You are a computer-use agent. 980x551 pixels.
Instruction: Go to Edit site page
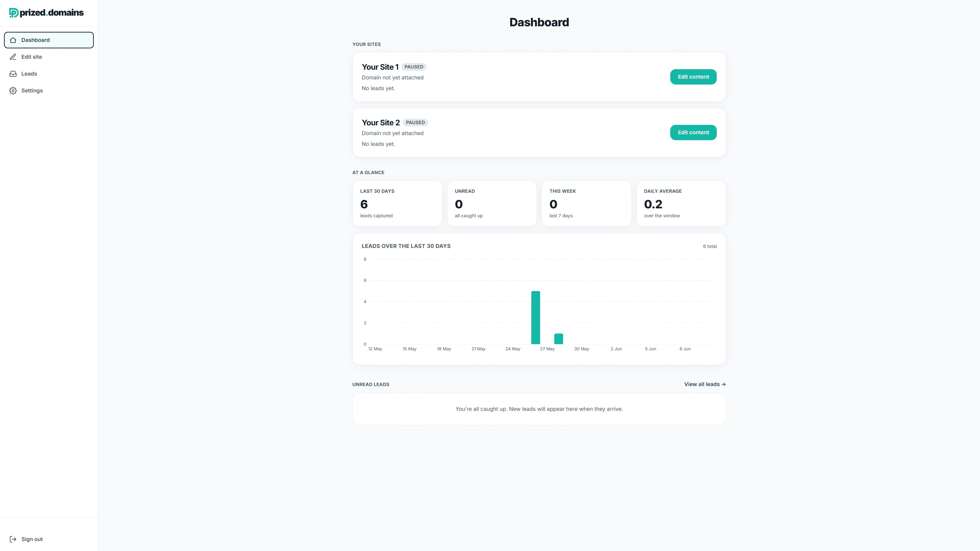49,57
